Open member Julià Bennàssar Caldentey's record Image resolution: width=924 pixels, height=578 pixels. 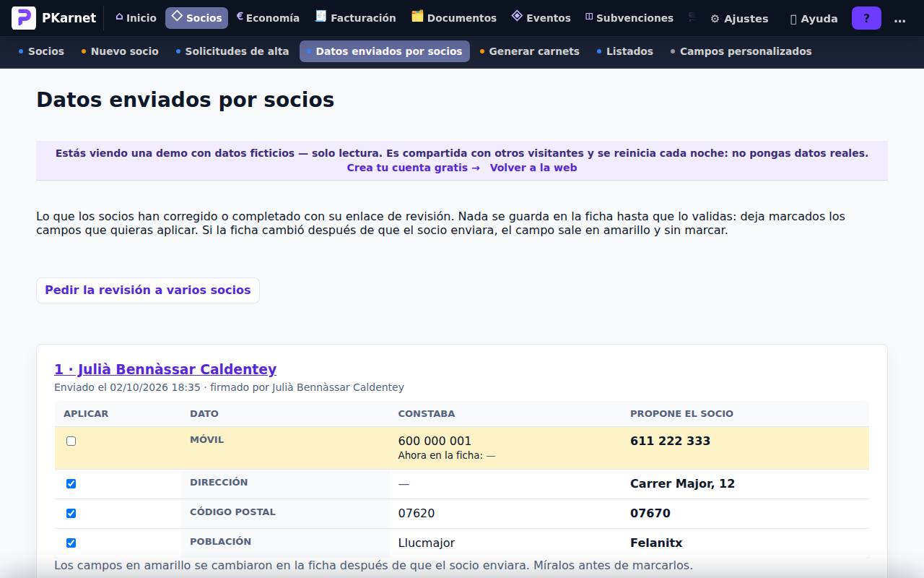pyautogui.click(x=165, y=369)
